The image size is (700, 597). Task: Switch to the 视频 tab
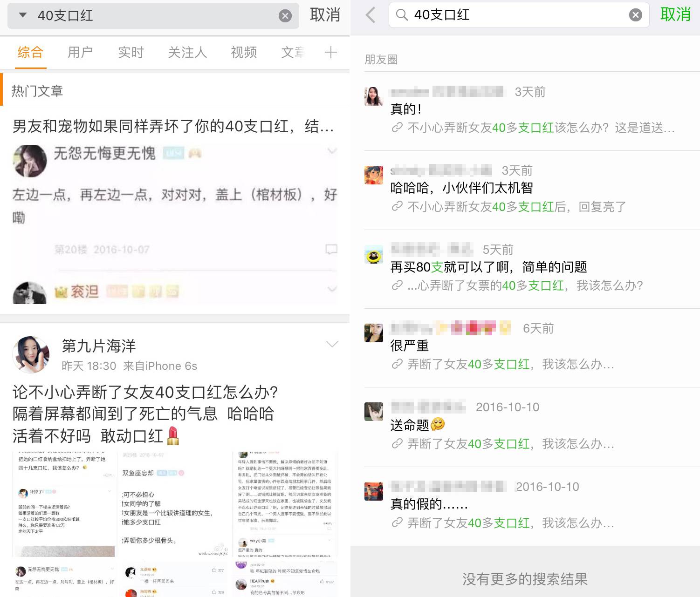click(244, 52)
